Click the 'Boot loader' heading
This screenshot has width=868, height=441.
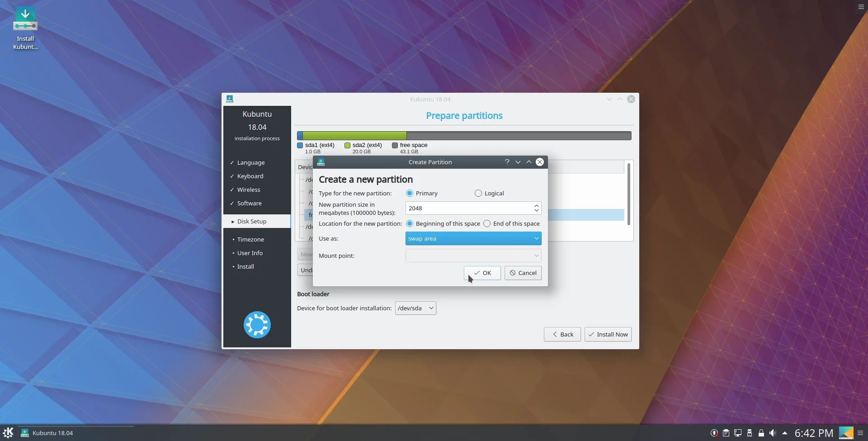(x=313, y=294)
